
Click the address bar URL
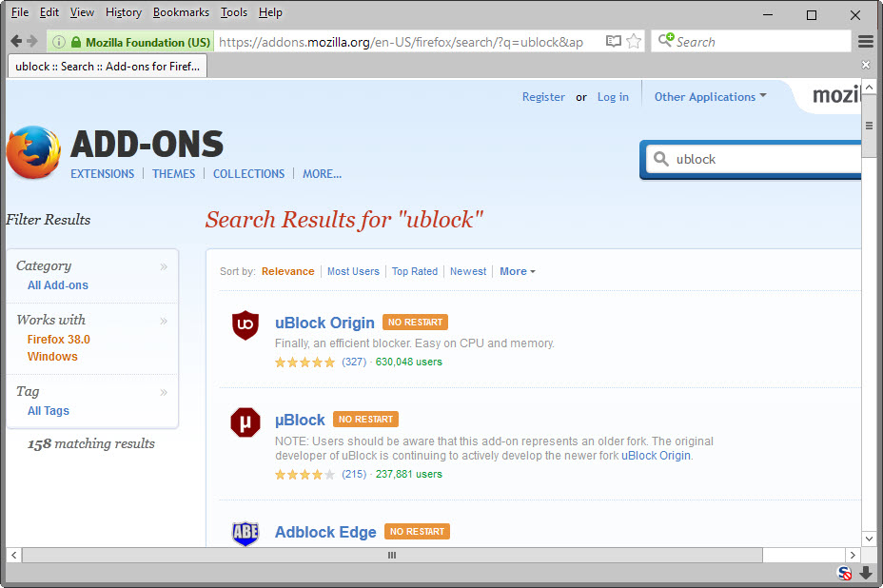point(401,42)
